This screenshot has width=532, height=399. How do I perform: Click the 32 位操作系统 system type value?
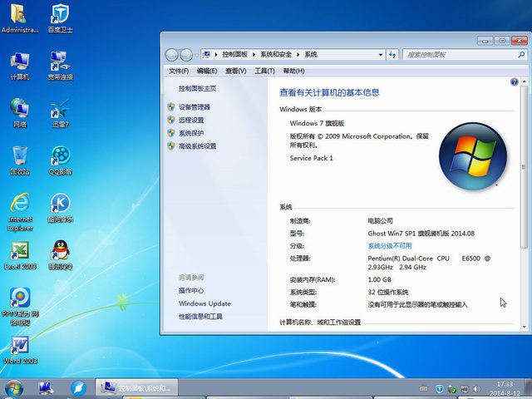pyautogui.click(x=388, y=292)
